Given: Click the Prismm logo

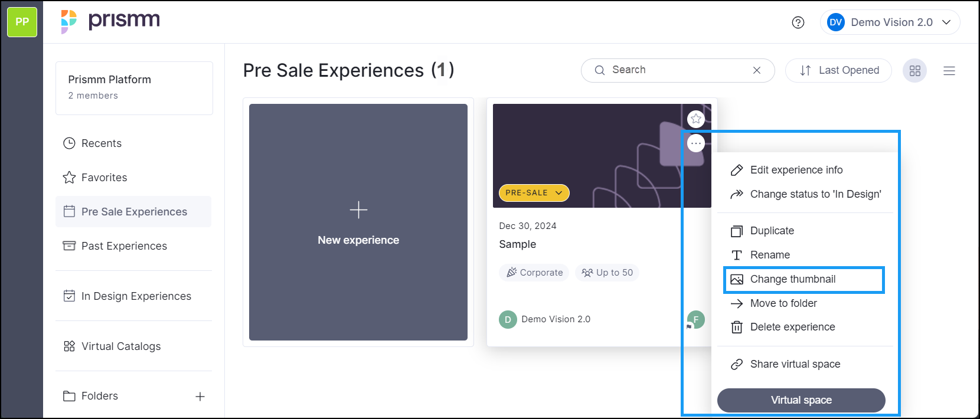Looking at the screenshot, I should [110, 22].
